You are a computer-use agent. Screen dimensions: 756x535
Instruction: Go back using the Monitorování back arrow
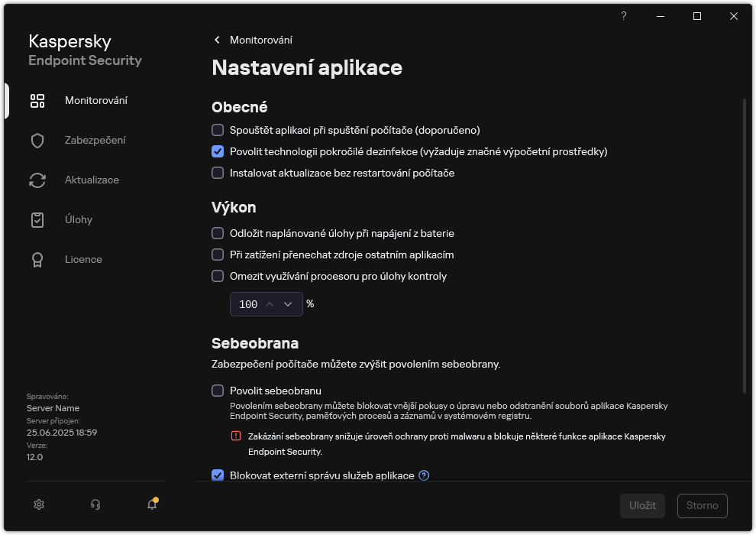(217, 40)
